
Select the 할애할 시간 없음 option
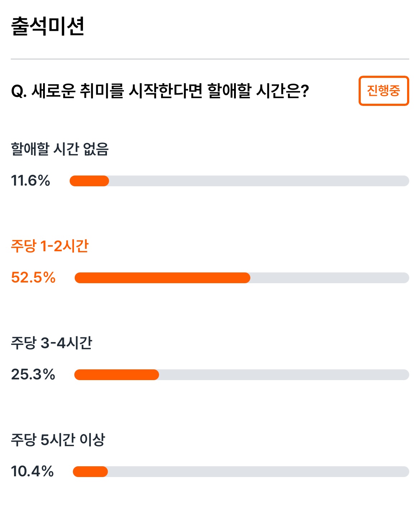[60, 149]
